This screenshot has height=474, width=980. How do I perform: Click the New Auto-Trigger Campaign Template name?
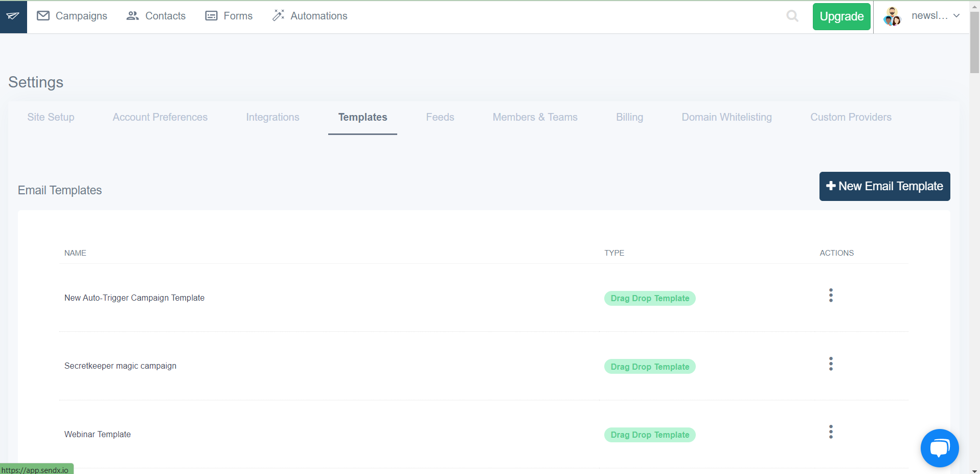click(x=134, y=298)
